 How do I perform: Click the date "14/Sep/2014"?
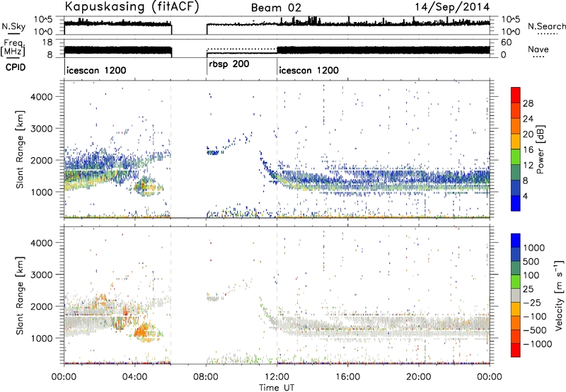452,7
